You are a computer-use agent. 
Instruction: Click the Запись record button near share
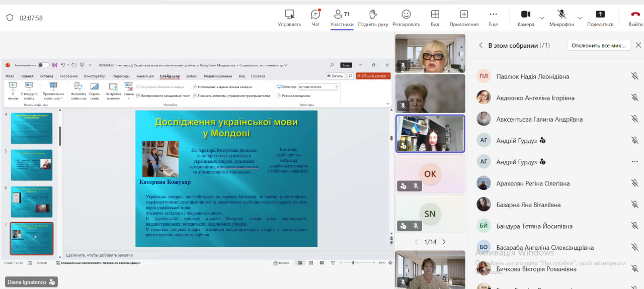click(335, 76)
